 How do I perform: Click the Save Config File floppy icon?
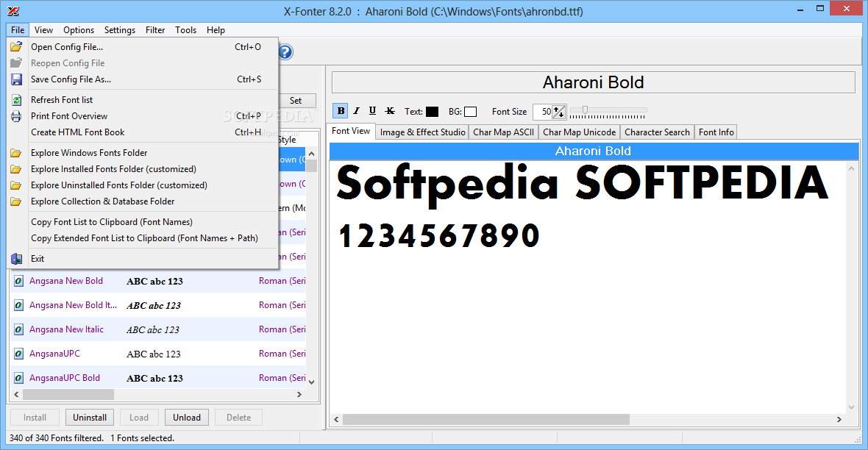click(16, 79)
